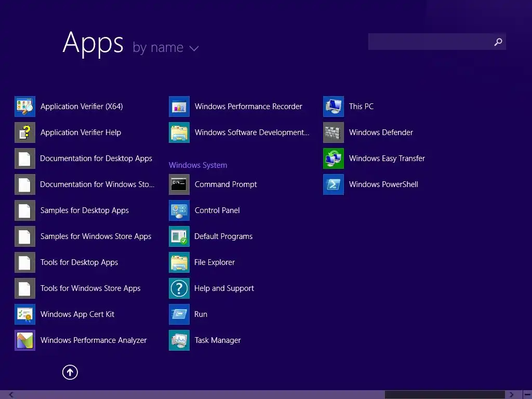Select the 'File Explorer' text label
Viewport: 532px width, 399px height.
pyautogui.click(x=215, y=262)
